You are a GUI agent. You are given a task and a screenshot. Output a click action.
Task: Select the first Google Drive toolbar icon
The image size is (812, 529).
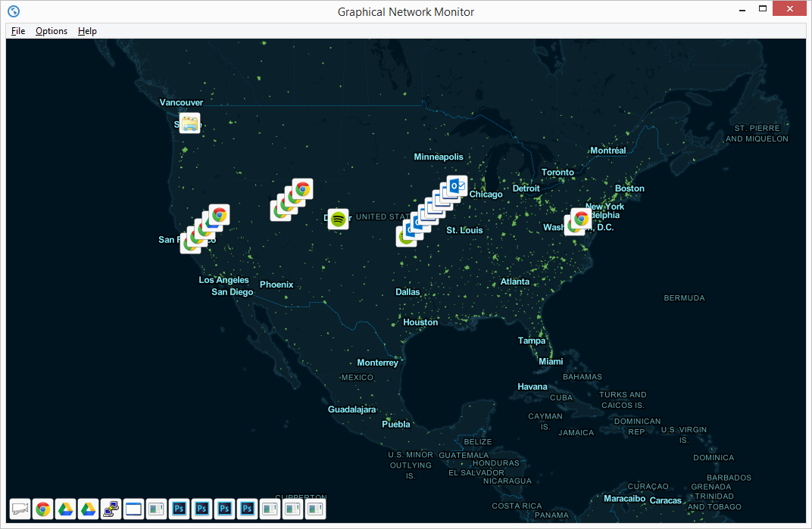tap(65, 509)
